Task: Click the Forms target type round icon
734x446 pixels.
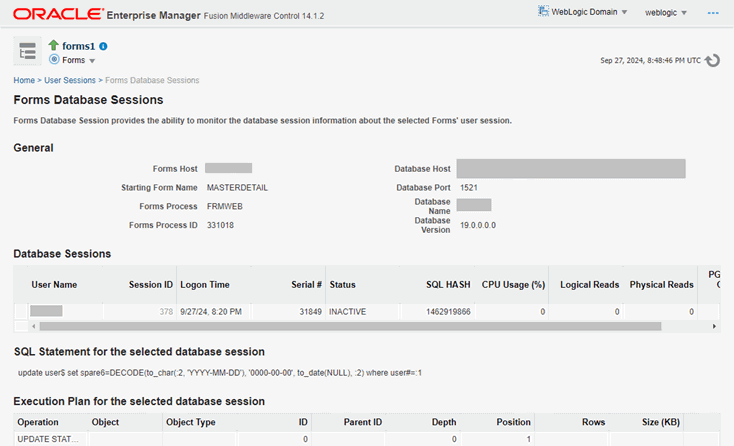Action: point(54,59)
